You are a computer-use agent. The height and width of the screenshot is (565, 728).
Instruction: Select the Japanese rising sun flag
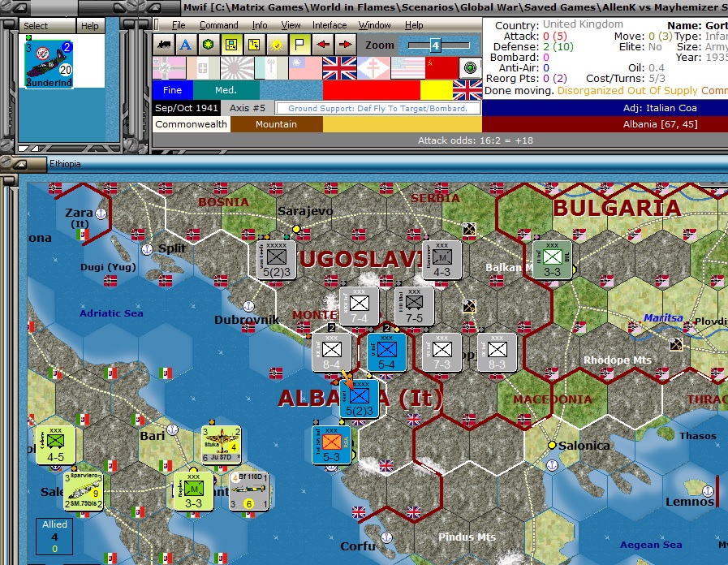237,68
